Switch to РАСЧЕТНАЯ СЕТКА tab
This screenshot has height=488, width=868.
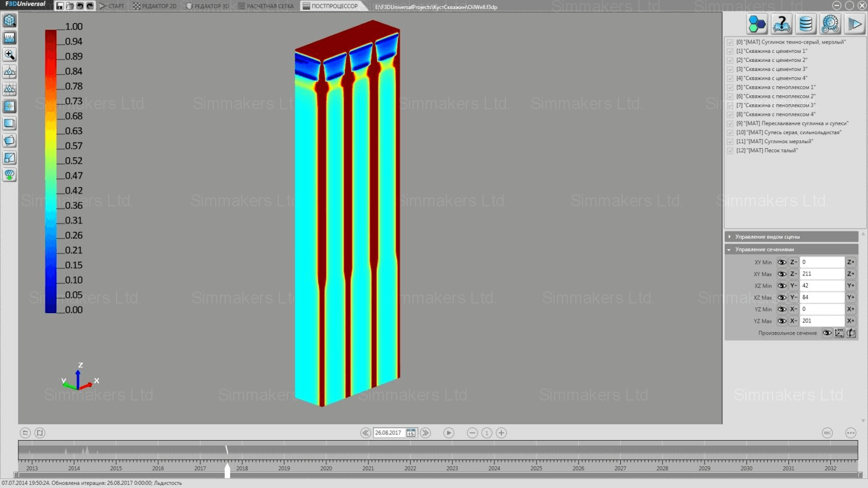pos(266,6)
